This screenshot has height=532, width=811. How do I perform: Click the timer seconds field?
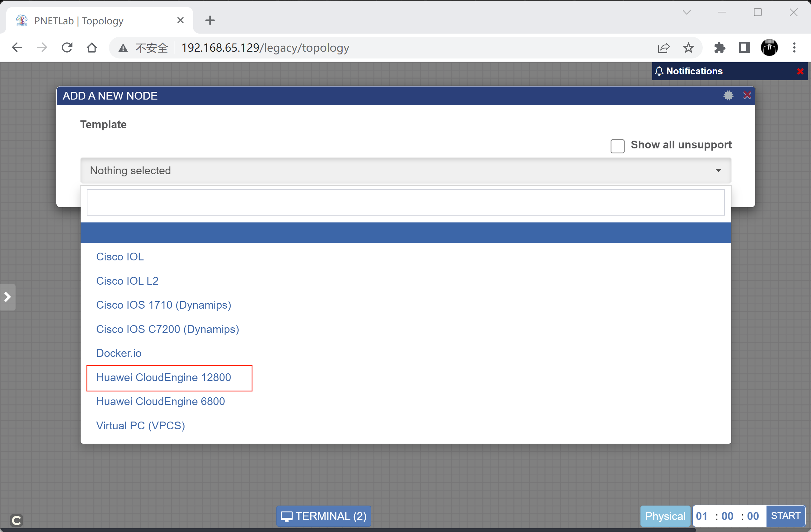pos(753,516)
